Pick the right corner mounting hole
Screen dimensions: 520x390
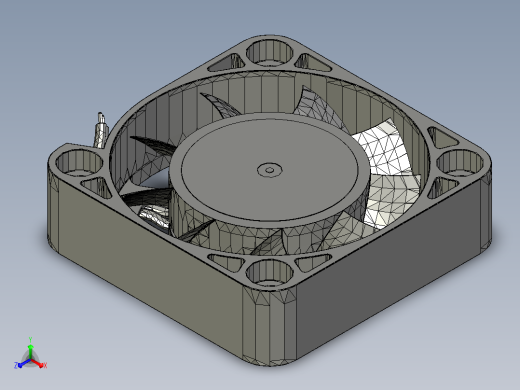coord(460,163)
